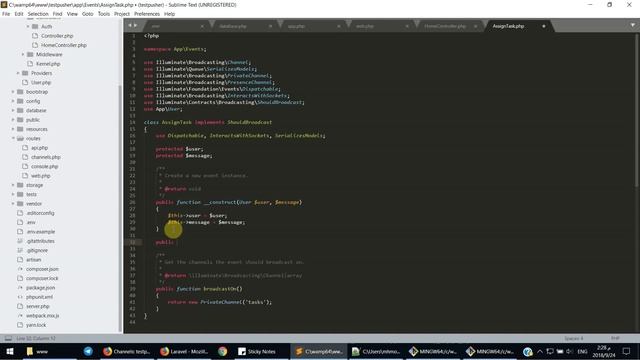Click the PHP syntax selector in status bar
This screenshot has width=640, height=360.
point(615,338)
